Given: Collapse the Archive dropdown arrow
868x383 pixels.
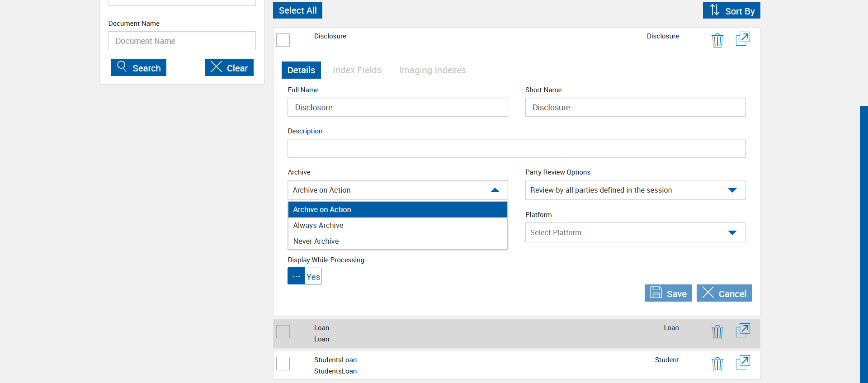Looking at the screenshot, I should (x=495, y=190).
